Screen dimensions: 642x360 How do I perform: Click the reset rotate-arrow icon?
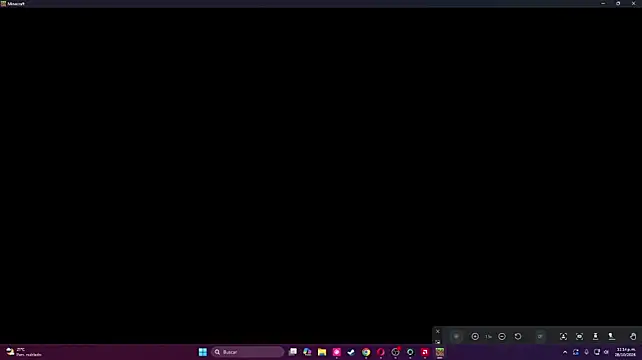(x=518, y=336)
